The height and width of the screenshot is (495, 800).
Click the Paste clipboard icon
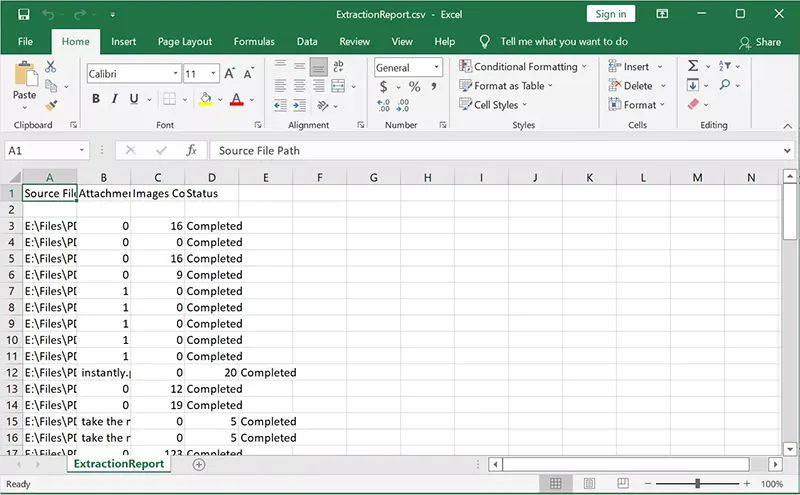[25, 73]
